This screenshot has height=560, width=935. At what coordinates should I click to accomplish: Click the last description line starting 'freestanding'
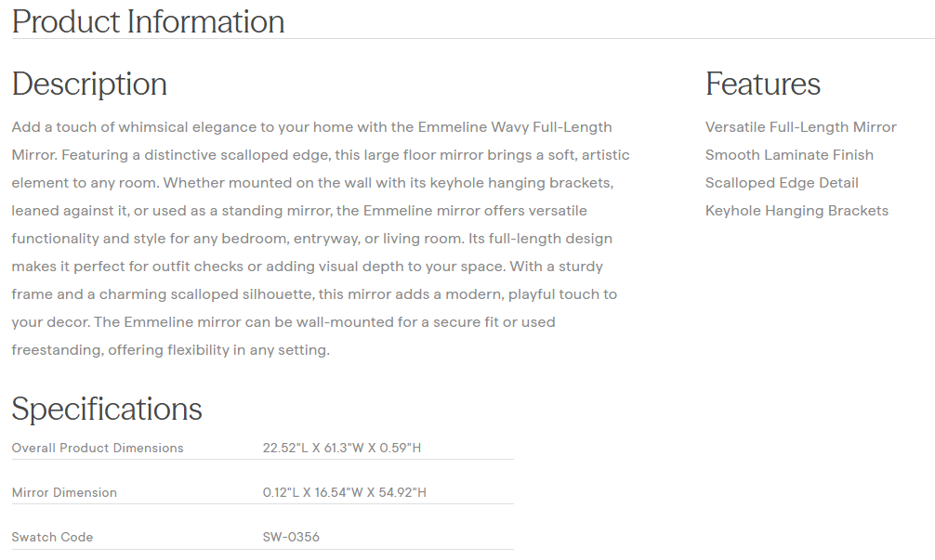(170, 350)
